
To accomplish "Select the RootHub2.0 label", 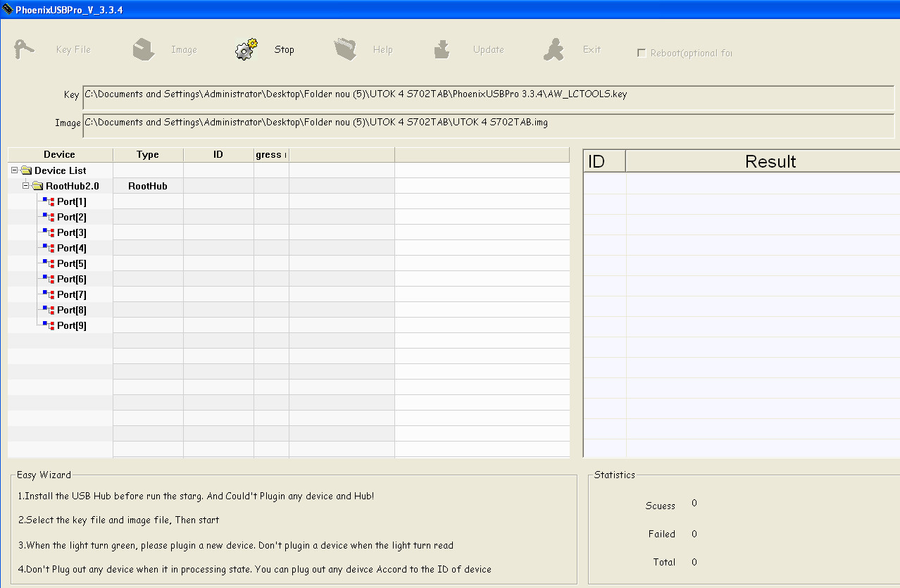I will coord(73,186).
